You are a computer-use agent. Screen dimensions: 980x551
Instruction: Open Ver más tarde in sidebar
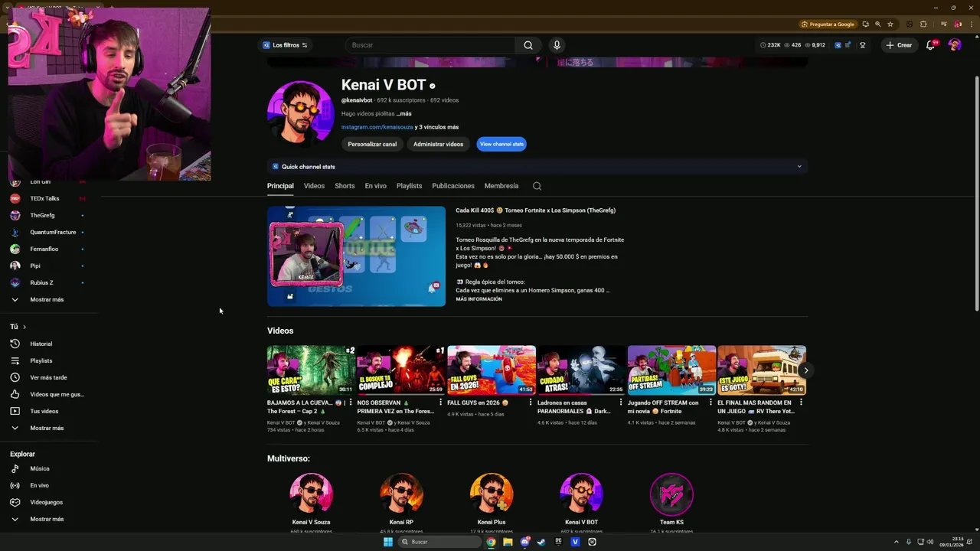click(49, 377)
